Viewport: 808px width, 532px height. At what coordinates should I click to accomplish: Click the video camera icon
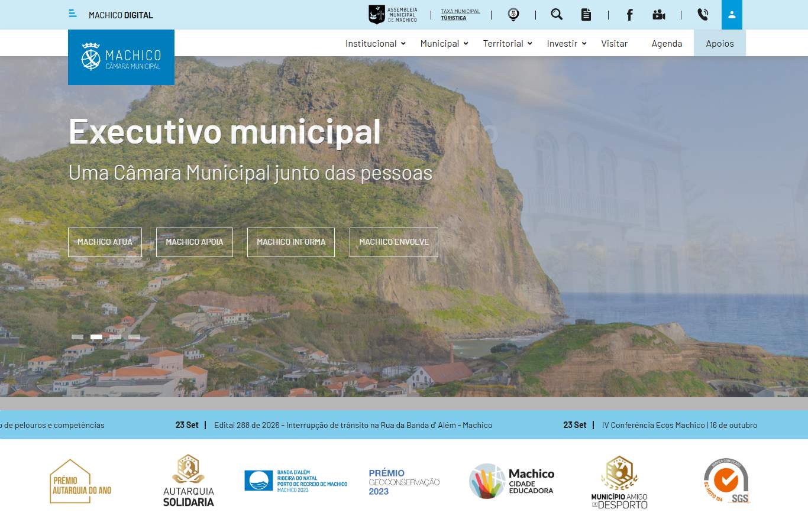tap(659, 15)
